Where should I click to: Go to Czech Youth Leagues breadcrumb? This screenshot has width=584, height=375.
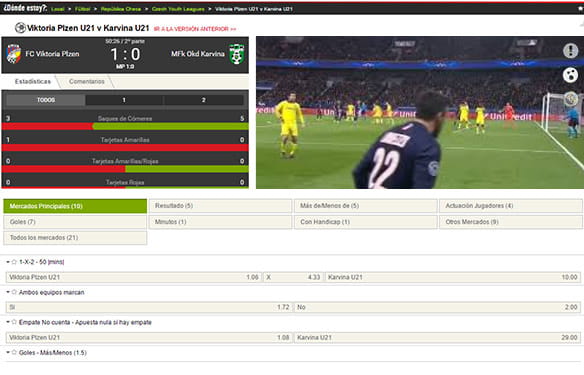click(x=178, y=9)
